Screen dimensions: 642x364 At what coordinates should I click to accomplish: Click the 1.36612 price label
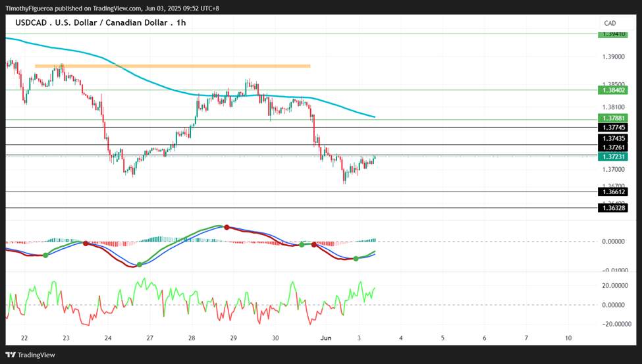612,192
